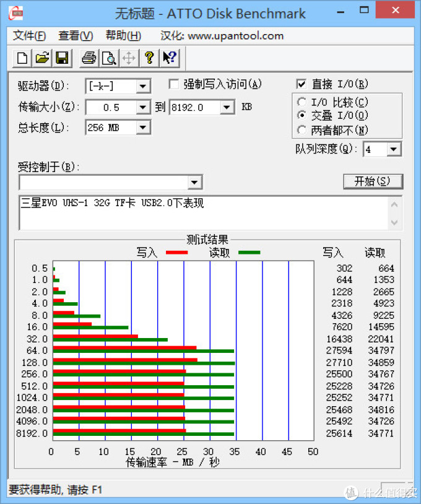Click the ATTO app icon in title bar
The height and width of the screenshot is (504, 421).
(x=15, y=13)
